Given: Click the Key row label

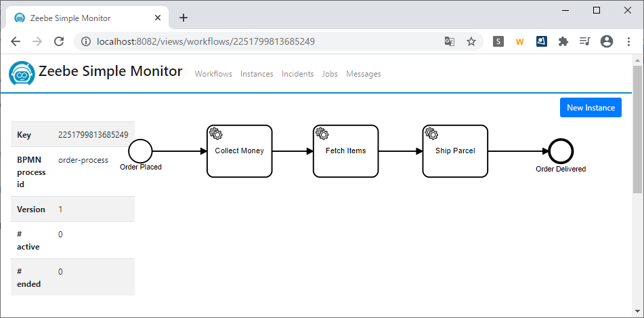Looking at the screenshot, I should (x=24, y=135).
